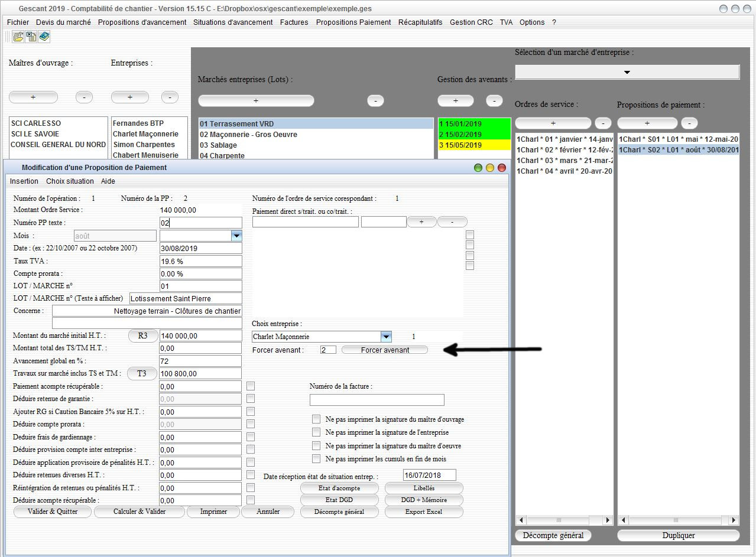Click the plus button under Maîtres d'ouvrage
Viewport: 756px width, 557px height.
click(x=33, y=97)
